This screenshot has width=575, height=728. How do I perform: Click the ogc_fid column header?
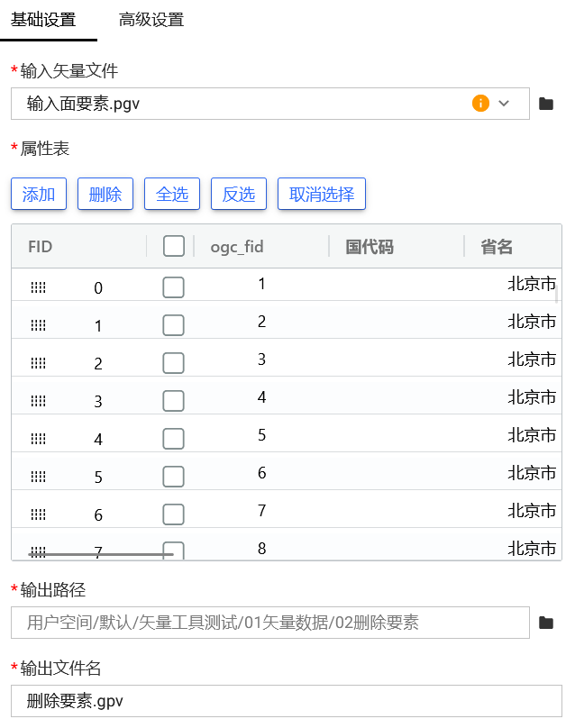(237, 246)
